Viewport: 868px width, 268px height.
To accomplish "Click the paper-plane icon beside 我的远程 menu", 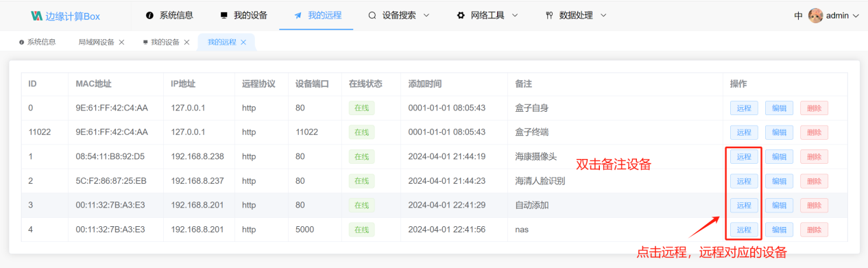I will click(298, 15).
